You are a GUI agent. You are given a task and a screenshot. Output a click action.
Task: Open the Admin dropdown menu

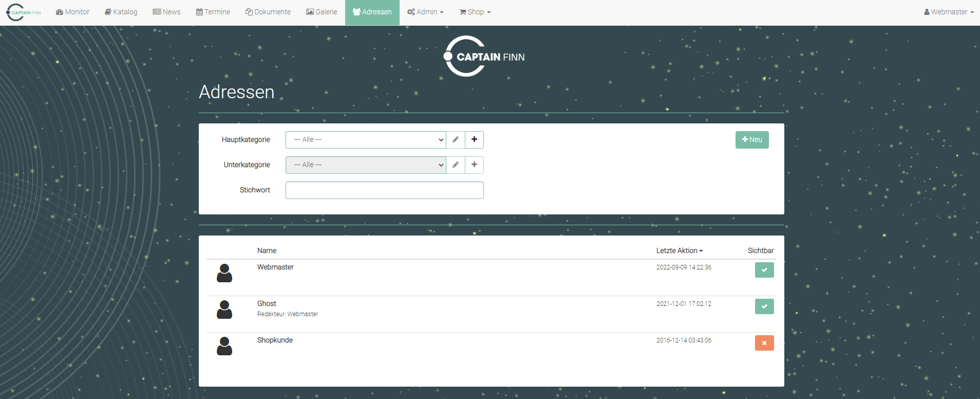tap(425, 12)
